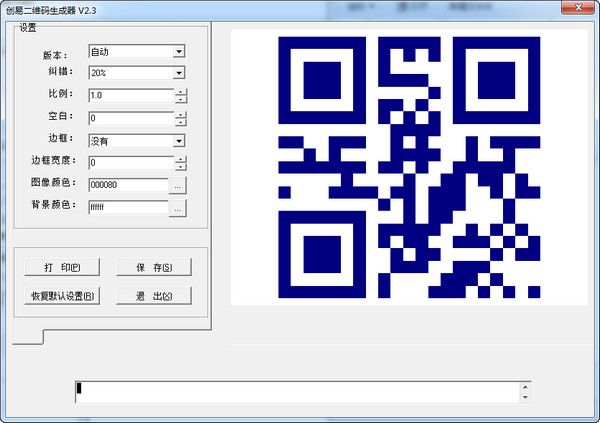Click the 图像颜色： label
The width and height of the screenshot is (600, 423).
click(x=53, y=183)
